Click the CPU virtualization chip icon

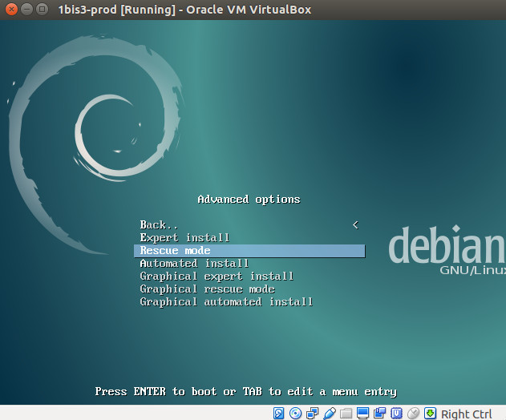point(396,414)
